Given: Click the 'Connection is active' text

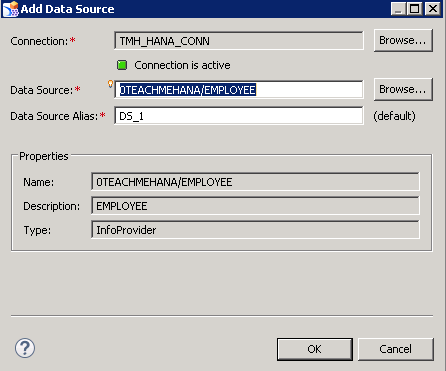Looking at the screenshot, I should tap(182, 65).
